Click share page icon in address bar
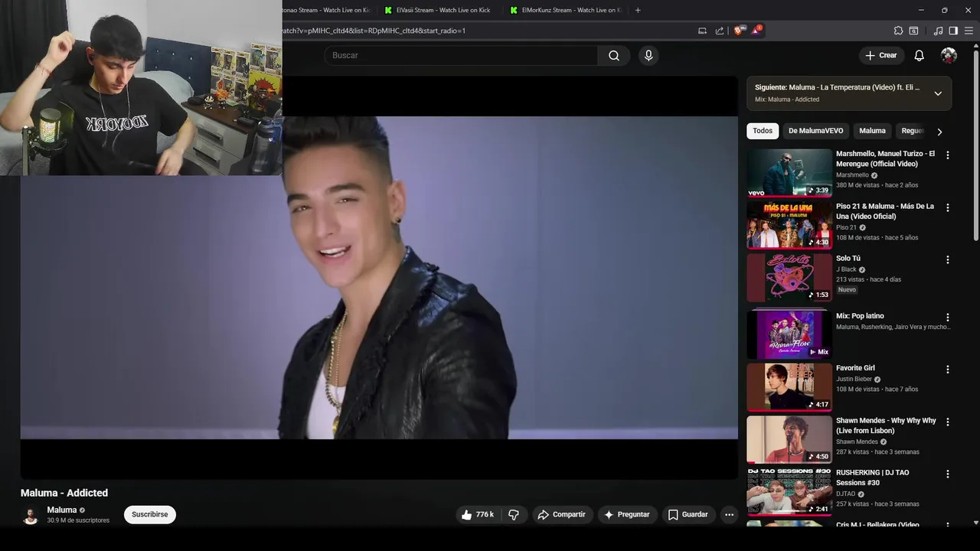Screen dimensions: 980x551 (x=720, y=31)
